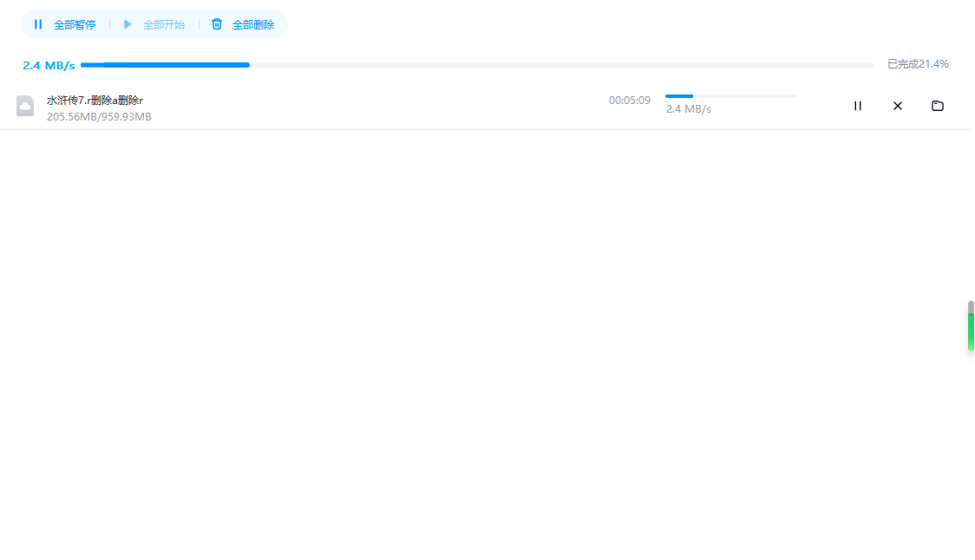The width and height of the screenshot is (975, 560).
Task: Cancel the 水浒传7 download with X icon
Action: click(x=897, y=106)
